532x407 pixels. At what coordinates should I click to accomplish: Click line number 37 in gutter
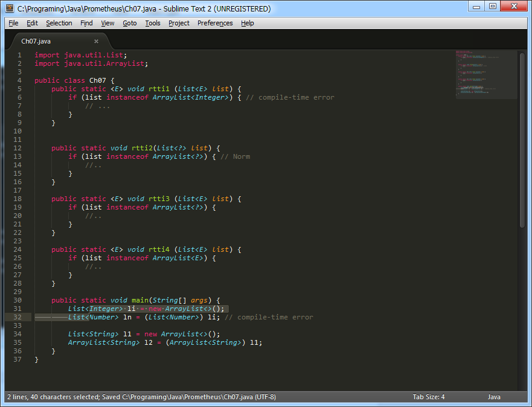(x=18, y=359)
